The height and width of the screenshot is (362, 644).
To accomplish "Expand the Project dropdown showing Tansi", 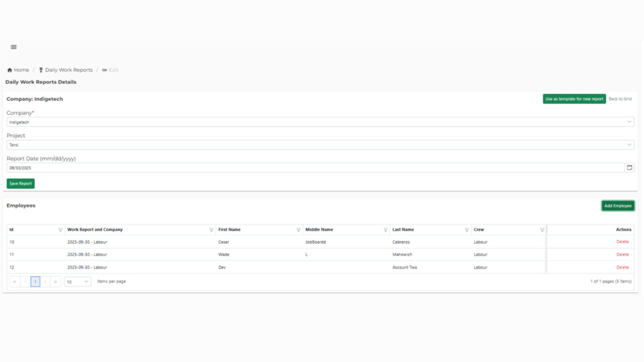I will 629,145.
